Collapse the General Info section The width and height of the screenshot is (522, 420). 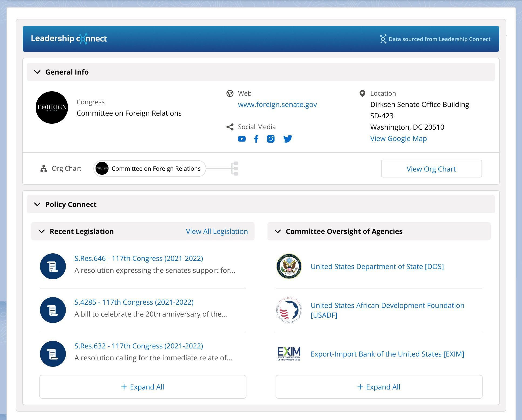(x=37, y=72)
